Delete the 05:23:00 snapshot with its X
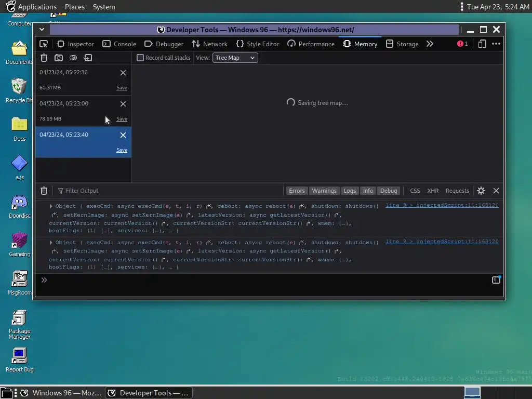The image size is (532, 399). click(x=123, y=104)
